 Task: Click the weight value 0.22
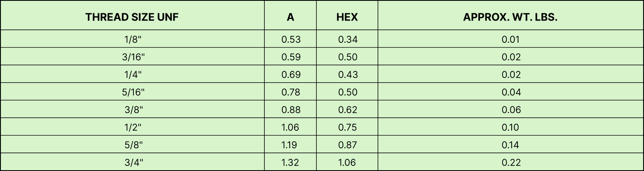point(511,163)
